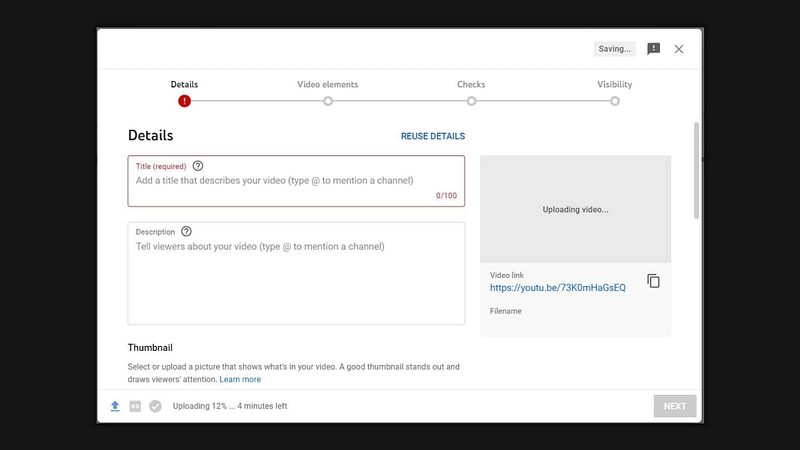Copy the video link with the copy icon
800x450 pixels.
click(654, 281)
